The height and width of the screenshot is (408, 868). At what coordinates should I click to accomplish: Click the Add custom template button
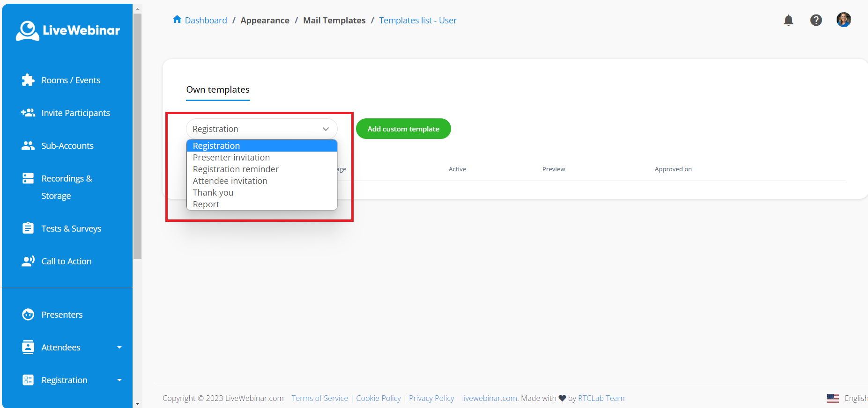pos(403,129)
